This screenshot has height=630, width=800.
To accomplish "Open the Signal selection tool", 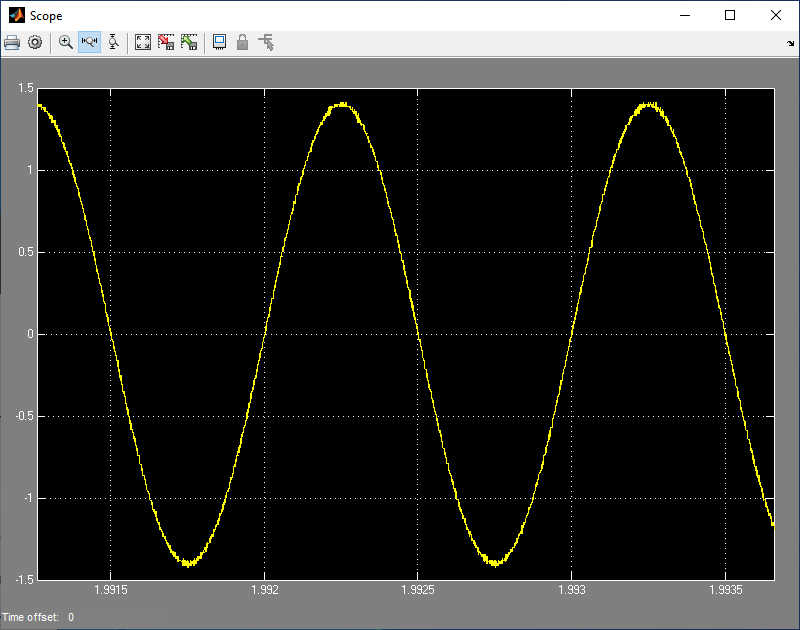I will (x=266, y=43).
